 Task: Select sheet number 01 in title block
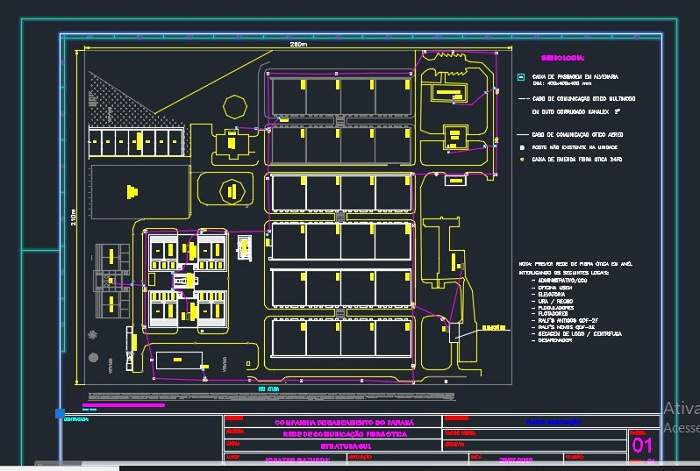(x=641, y=445)
